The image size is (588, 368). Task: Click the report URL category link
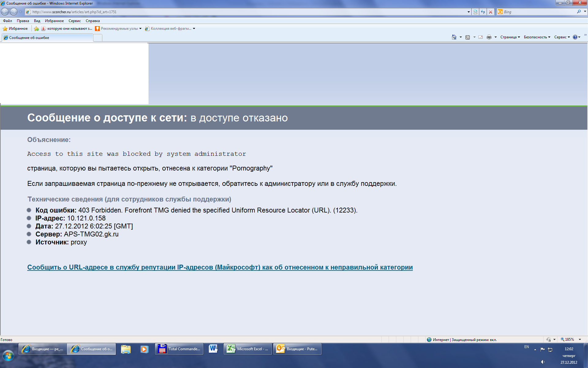coord(220,267)
